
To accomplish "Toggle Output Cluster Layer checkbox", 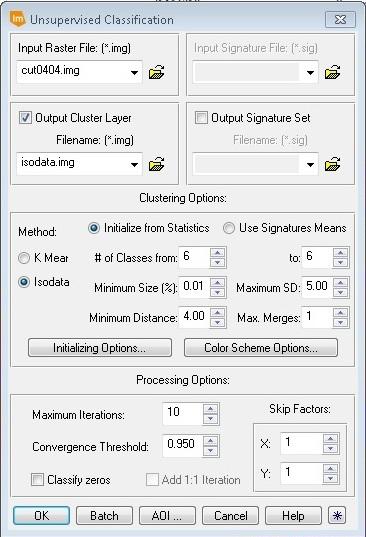I will (x=25, y=117).
